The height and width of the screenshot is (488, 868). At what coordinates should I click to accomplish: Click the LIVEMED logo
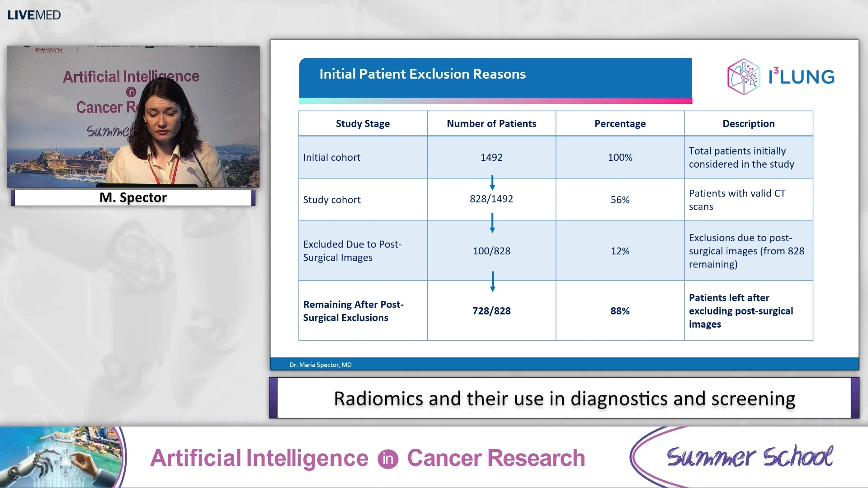(34, 15)
